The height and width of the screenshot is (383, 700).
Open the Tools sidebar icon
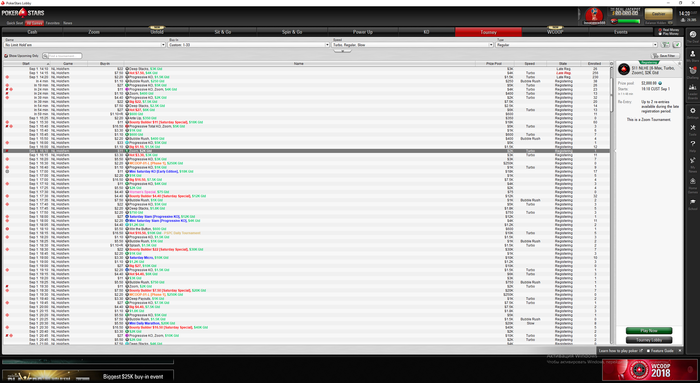point(692,129)
